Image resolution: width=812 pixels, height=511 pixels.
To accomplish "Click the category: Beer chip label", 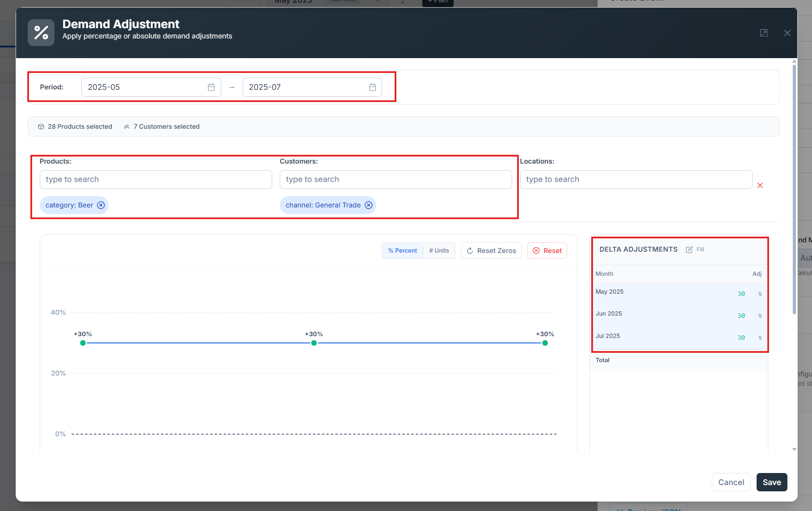I will click(69, 205).
